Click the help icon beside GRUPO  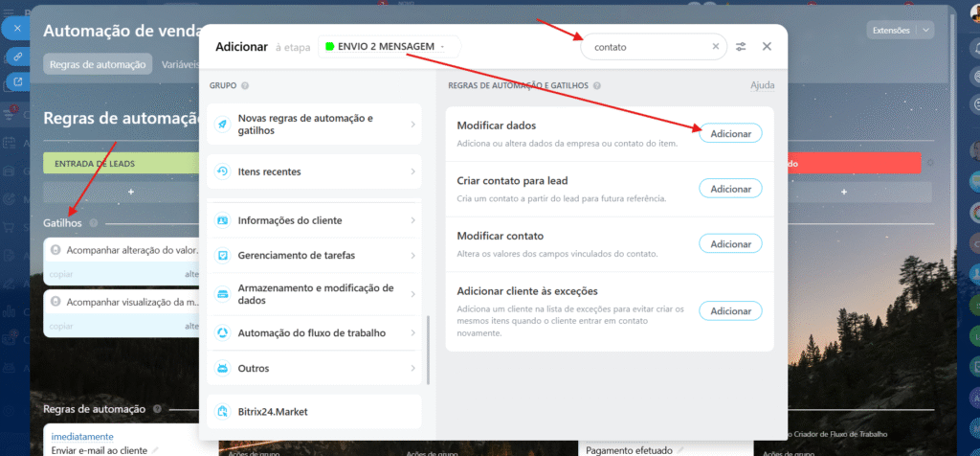pos(246,85)
